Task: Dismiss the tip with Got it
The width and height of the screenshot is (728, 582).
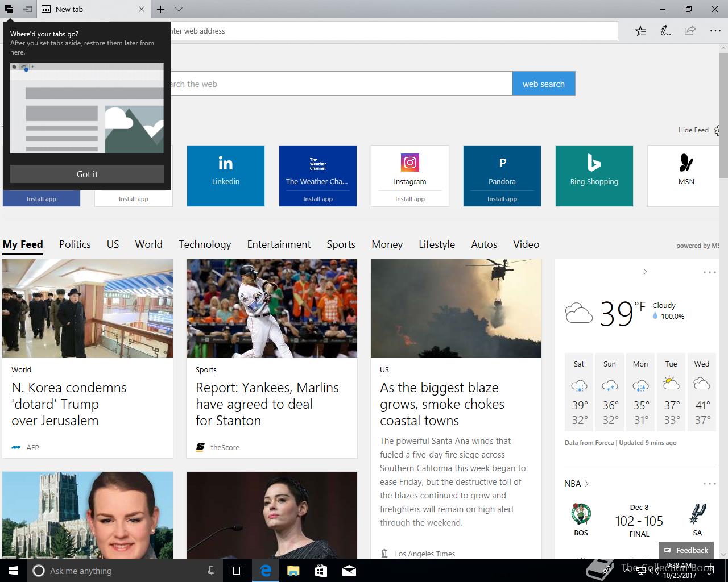Action: point(87,174)
